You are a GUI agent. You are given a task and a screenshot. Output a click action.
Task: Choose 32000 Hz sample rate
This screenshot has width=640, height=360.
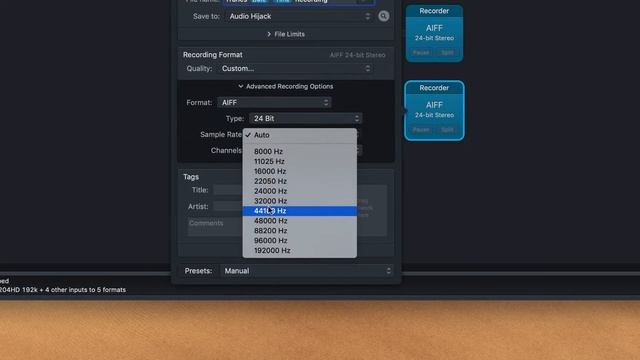tap(299, 201)
